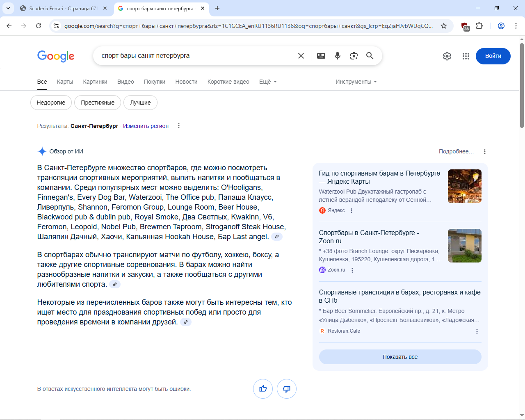The width and height of the screenshot is (525, 420).
Task: Open Google quick settings gear icon
Action: tap(447, 56)
